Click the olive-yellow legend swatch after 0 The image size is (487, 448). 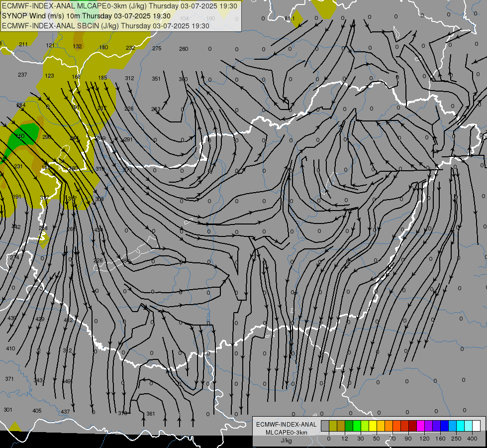333,426
